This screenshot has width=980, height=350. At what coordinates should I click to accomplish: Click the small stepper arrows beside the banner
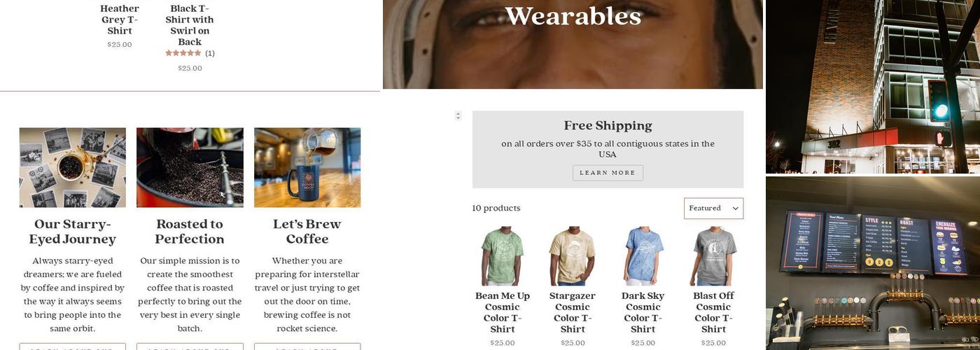[458, 115]
